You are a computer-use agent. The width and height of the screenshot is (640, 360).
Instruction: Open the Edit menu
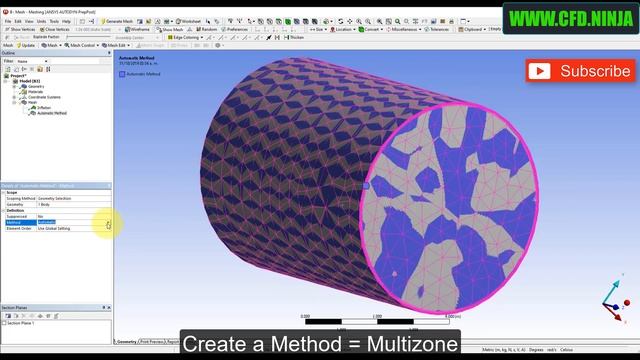(18, 21)
